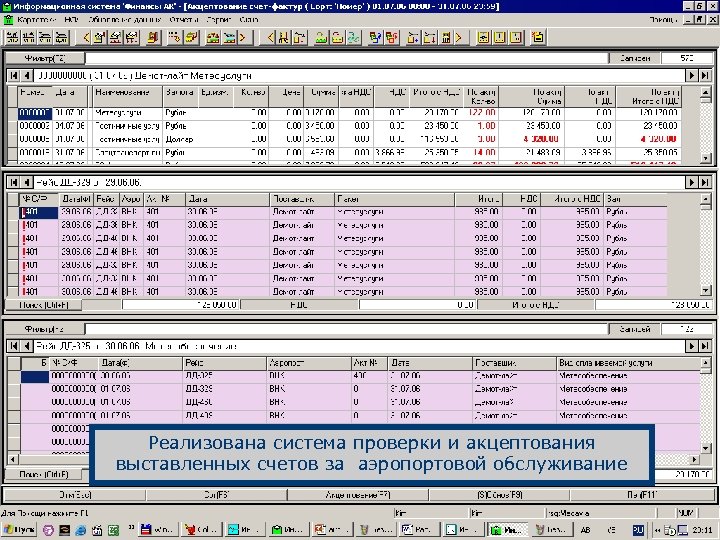Screen dimensions: 720x540
Task: Click the top Фильтр(F2) button
Action: click(x=45, y=58)
